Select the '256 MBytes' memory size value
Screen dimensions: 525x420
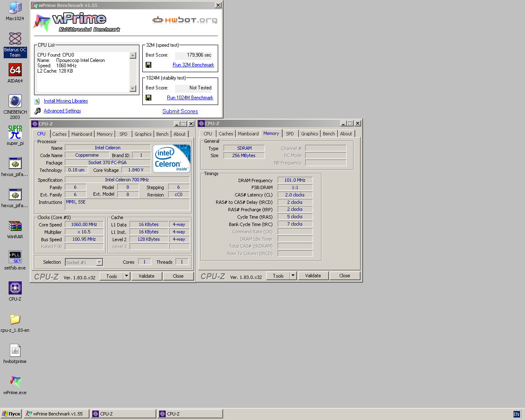244,155
